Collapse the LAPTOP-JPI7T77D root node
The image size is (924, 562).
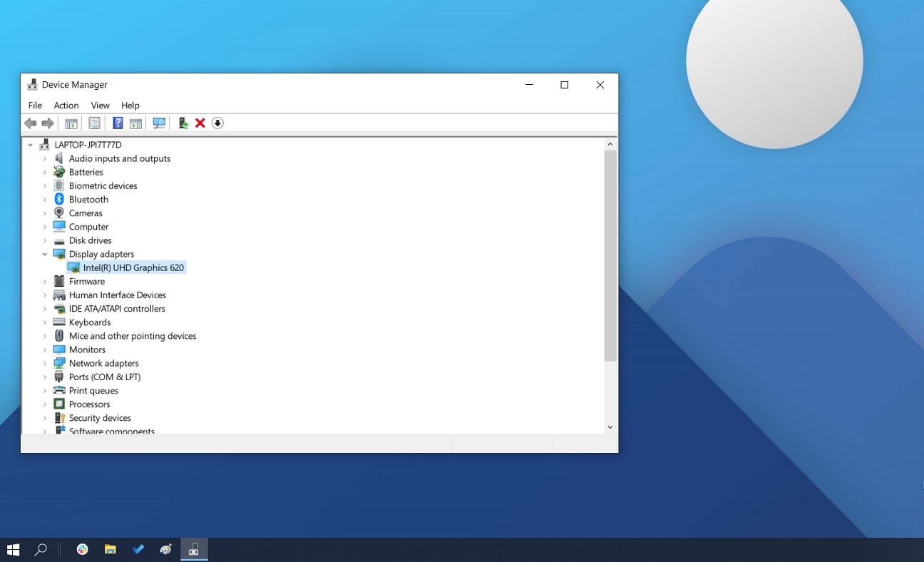point(31,145)
